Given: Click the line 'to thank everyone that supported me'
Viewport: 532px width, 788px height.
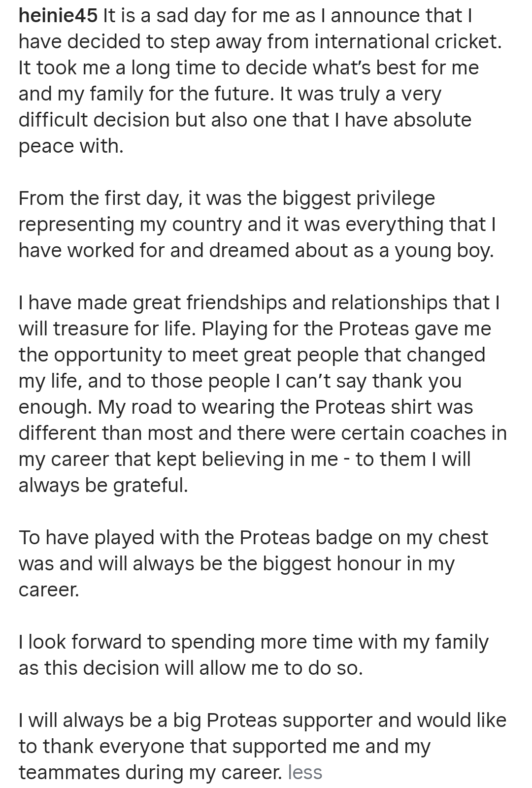Looking at the screenshot, I should coord(225,747).
